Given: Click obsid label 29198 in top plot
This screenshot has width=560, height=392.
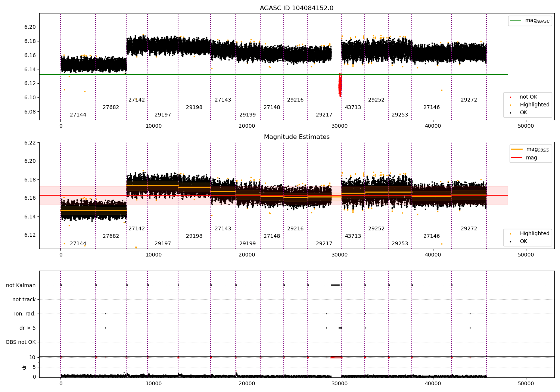Looking at the screenshot, I should coord(194,108).
